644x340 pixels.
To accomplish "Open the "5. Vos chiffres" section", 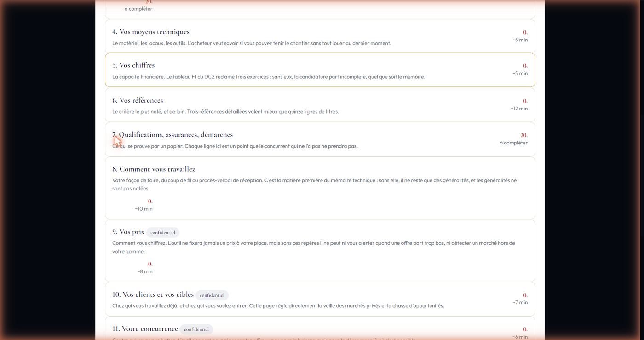I will [320, 70].
